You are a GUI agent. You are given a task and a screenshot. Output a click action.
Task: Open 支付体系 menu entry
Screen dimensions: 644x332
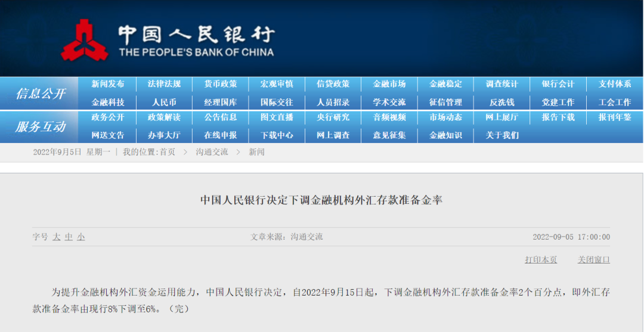point(615,84)
